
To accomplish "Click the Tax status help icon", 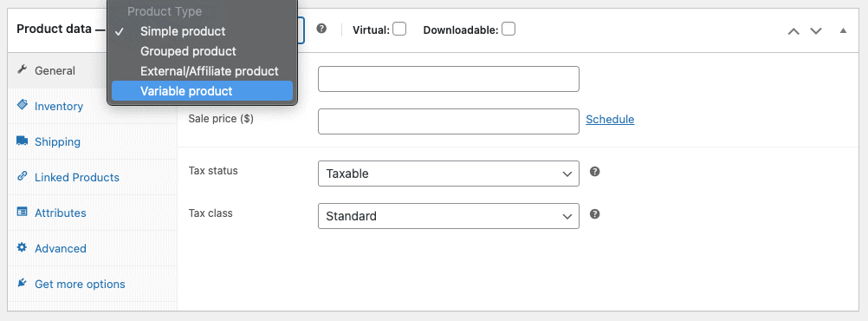I will [x=595, y=172].
